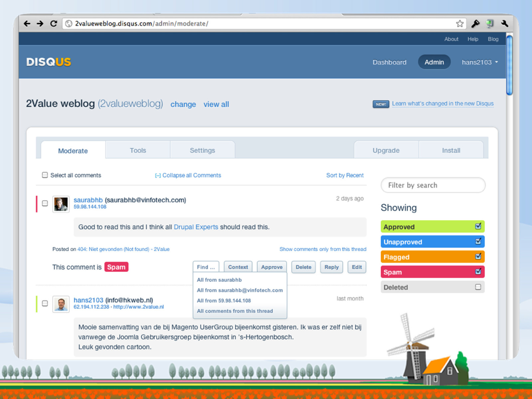Open the browser wrench settings menu
Viewport: 532px width, 399px height.
(x=504, y=23)
